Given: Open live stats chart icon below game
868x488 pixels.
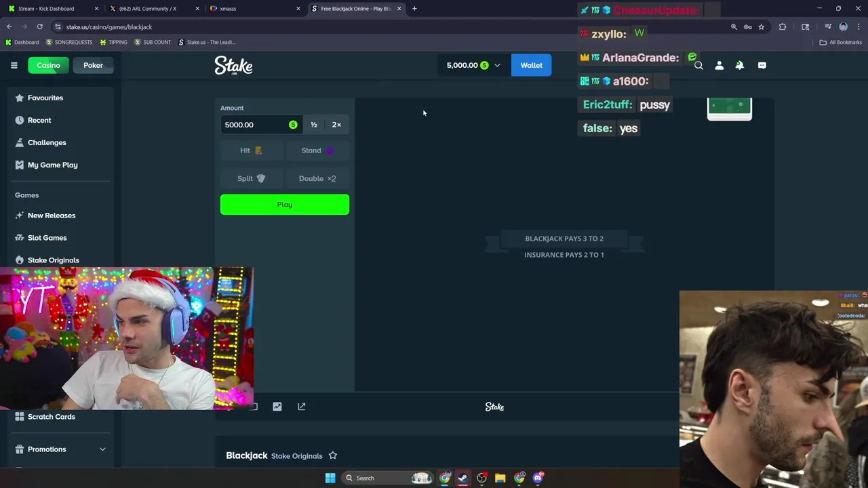Looking at the screenshot, I should tap(277, 407).
